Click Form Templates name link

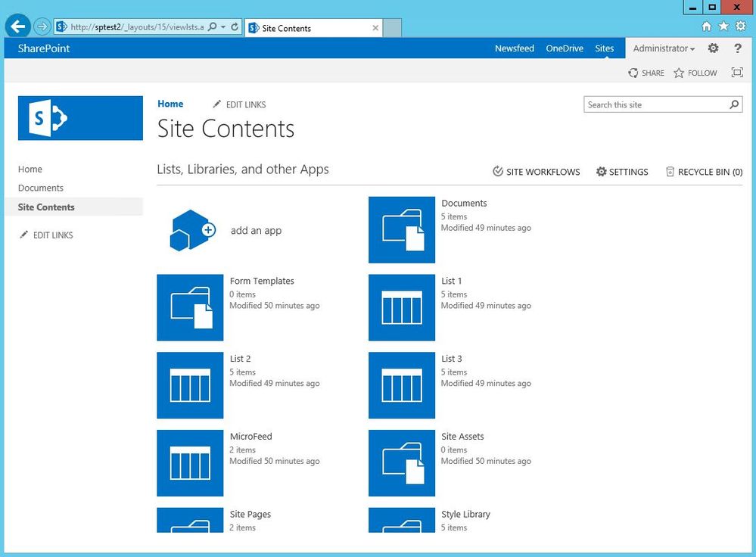(262, 281)
